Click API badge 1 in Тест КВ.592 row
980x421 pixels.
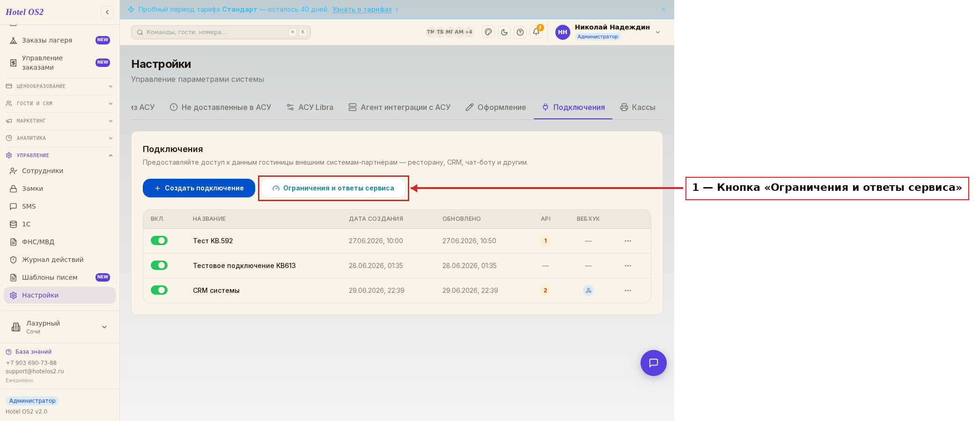pyautogui.click(x=545, y=241)
